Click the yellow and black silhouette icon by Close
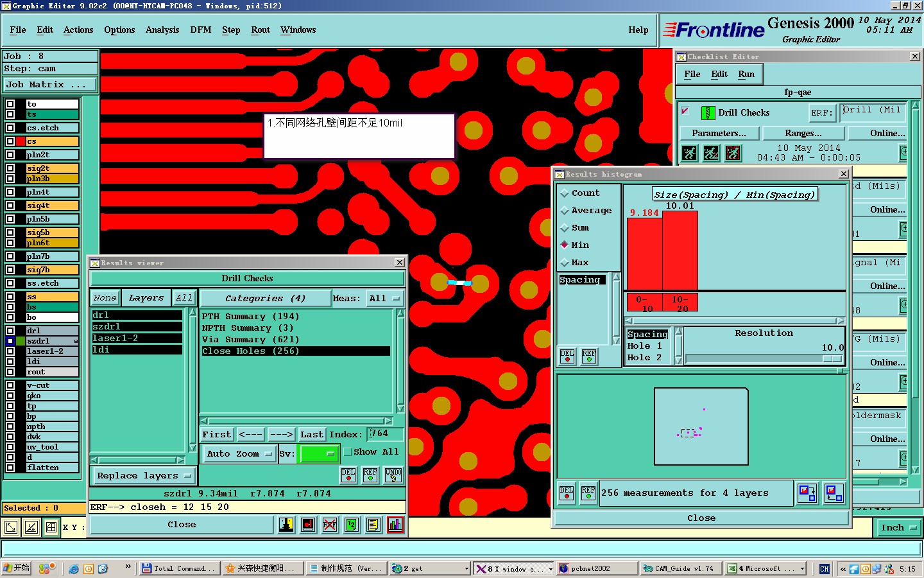Screen dimensions: 924x578 [286, 525]
